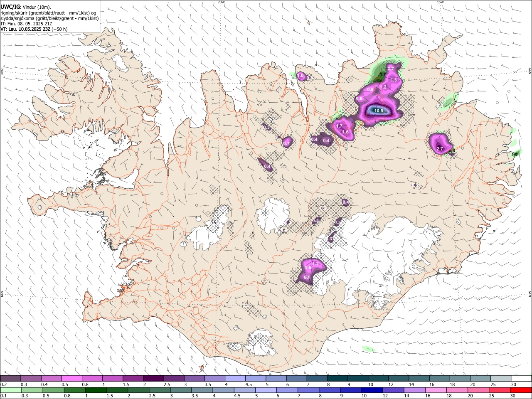532x399 pixels.
Task: Select the palest green 0.1–0.3 rain scale swatch
Action: point(10,390)
